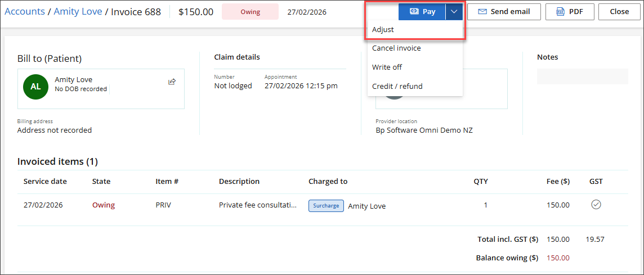Click the Surcharge tag on invoice item

(x=326, y=206)
